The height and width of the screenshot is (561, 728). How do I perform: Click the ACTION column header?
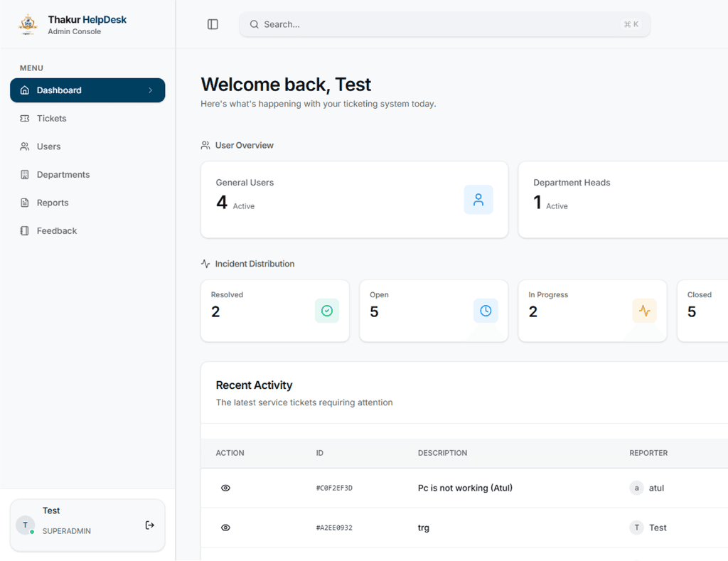(x=230, y=453)
